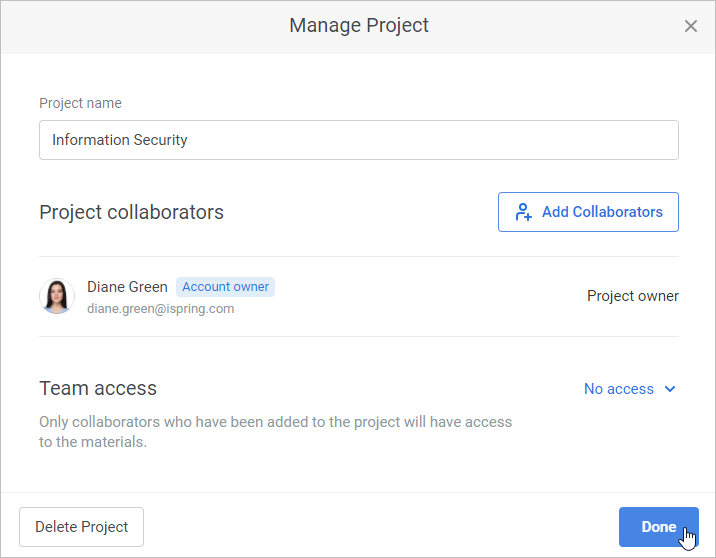This screenshot has width=716, height=558.
Task: Click the Manage Project title text
Action: tap(359, 26)
